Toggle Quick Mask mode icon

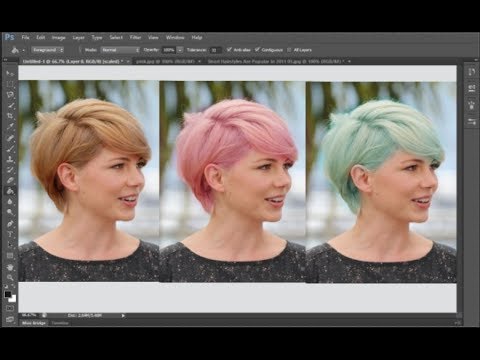10,308
